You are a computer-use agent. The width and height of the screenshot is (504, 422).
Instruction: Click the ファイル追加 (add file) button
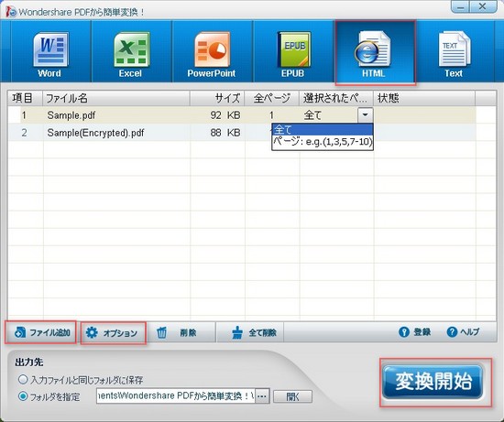tap(41, 332)
